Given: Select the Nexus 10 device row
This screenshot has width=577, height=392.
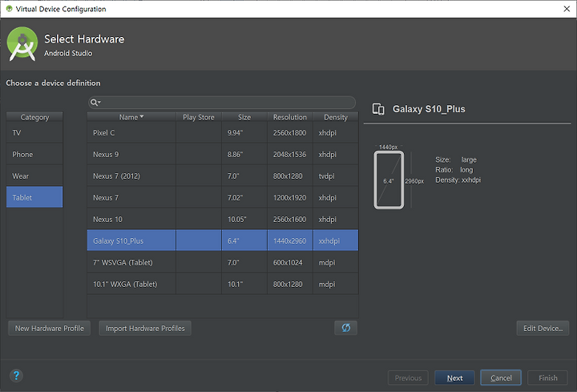Looking at the screenshot, I should pyautogui.click(x=223, y=220).
